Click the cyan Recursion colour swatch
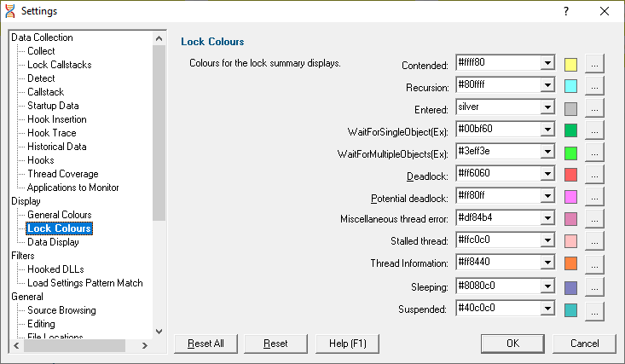625x364 pixels. [x=570, y=86]
